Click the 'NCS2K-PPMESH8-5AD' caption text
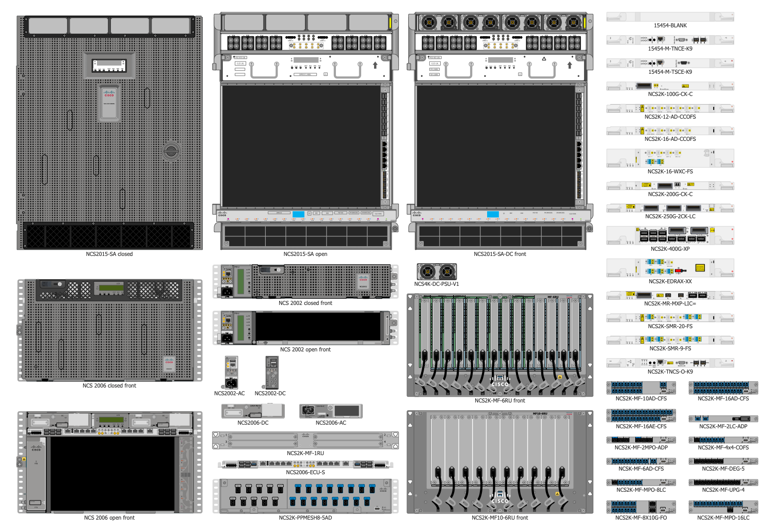Viewport: 774px width, 532px height. pos(305,518)
